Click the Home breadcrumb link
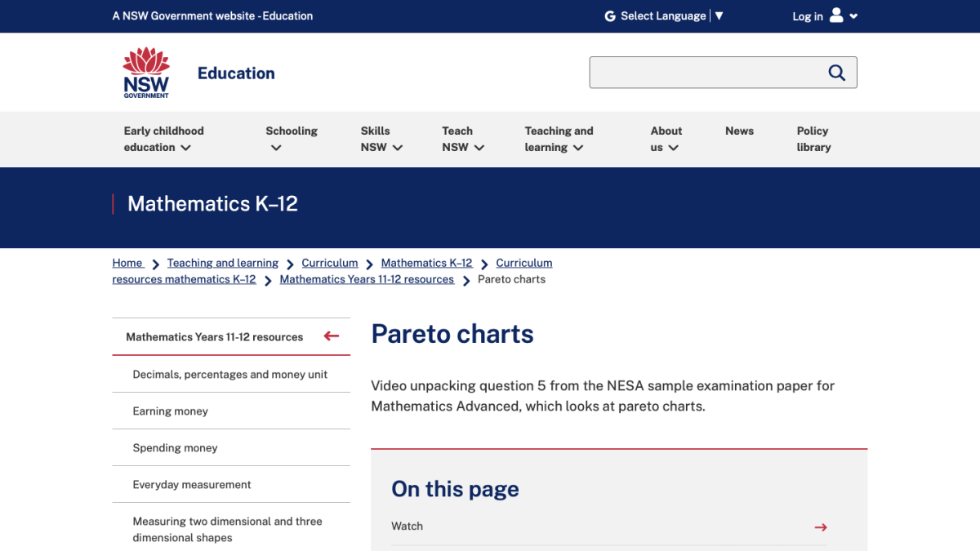The image size is (980, 551). point(127,262)
